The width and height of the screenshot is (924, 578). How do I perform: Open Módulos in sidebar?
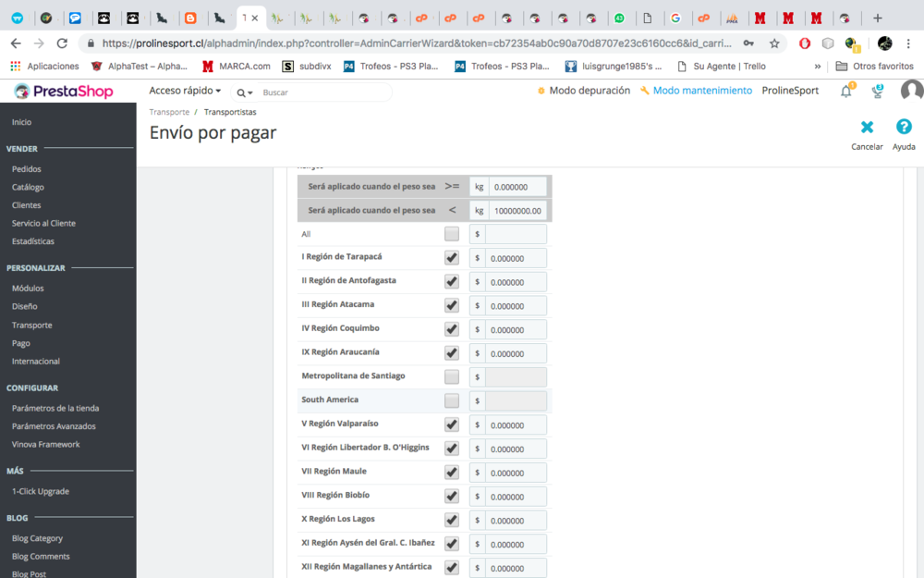click(x=28, y=289)
